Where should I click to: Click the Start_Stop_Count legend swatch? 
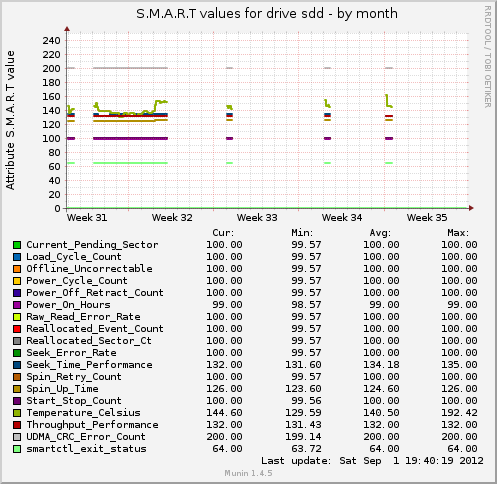pyautogui.click(x=17, y=401)
